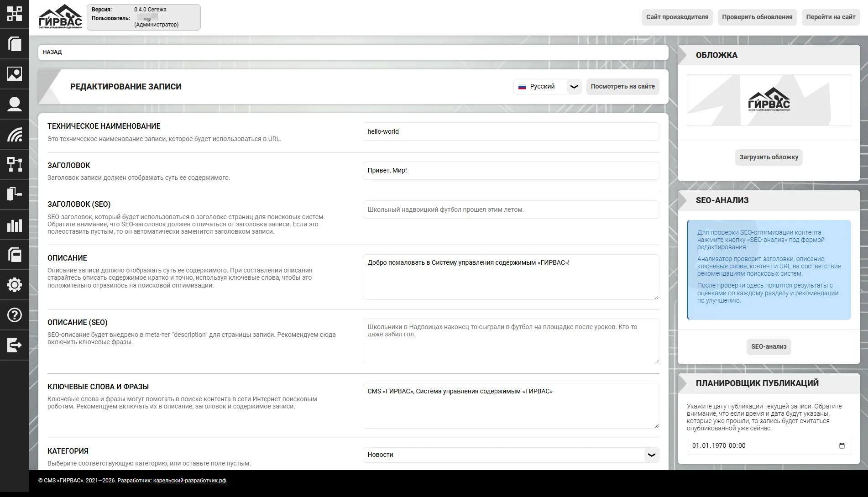Click the РЕДАКТИРОВАНИЕ ЗАПИСИ heading
Screen dimensions: 868x497
126,87
